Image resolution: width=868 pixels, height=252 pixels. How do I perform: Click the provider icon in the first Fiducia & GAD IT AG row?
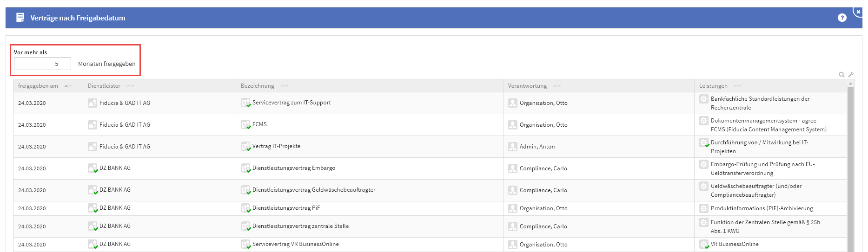(93, 103)
